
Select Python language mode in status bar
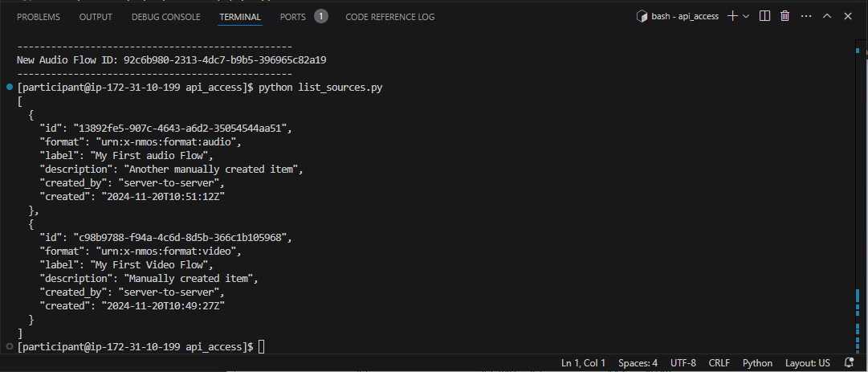(x=757, y=363)
